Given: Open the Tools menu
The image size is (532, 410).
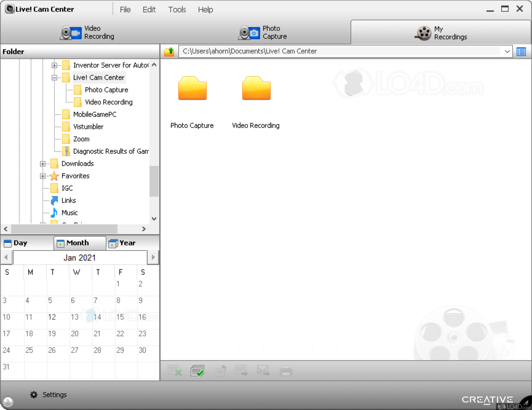Looking at the screenshot, I should point(177,10).
